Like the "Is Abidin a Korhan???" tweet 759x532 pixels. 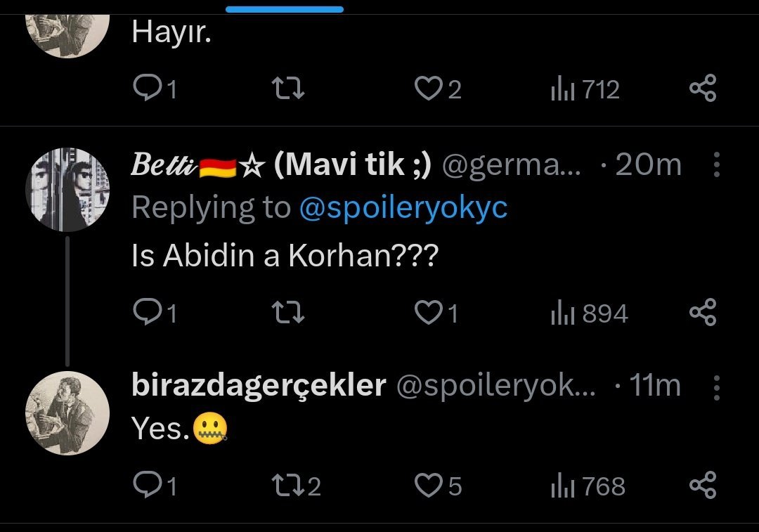click(426, 313)
